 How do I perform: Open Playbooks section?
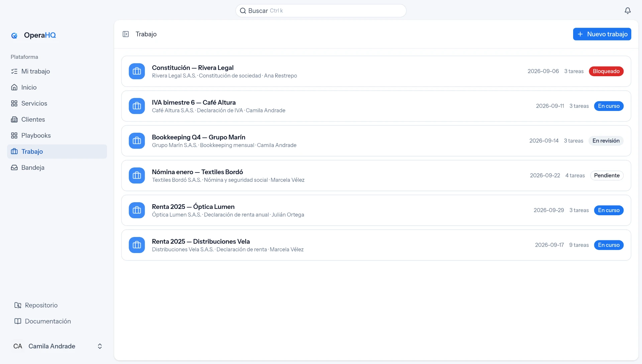[x=57, y=135]
